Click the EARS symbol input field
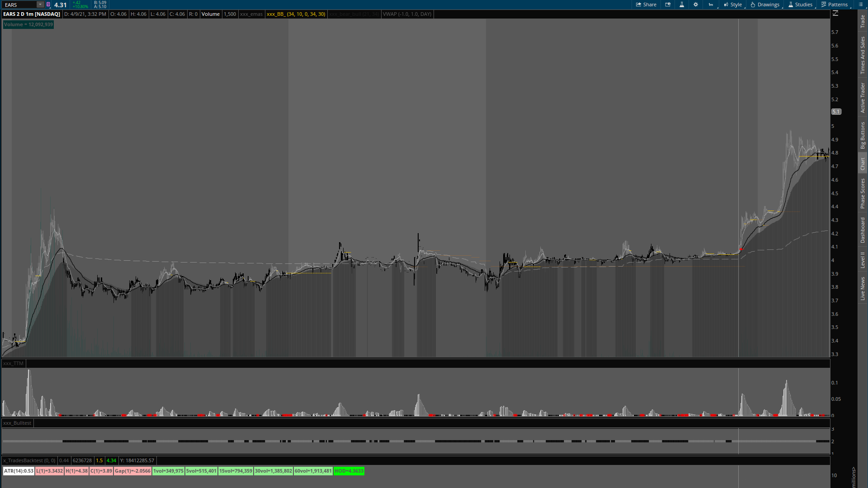The height and width of the screenshot is (488, 868). (x=19, y=5)
